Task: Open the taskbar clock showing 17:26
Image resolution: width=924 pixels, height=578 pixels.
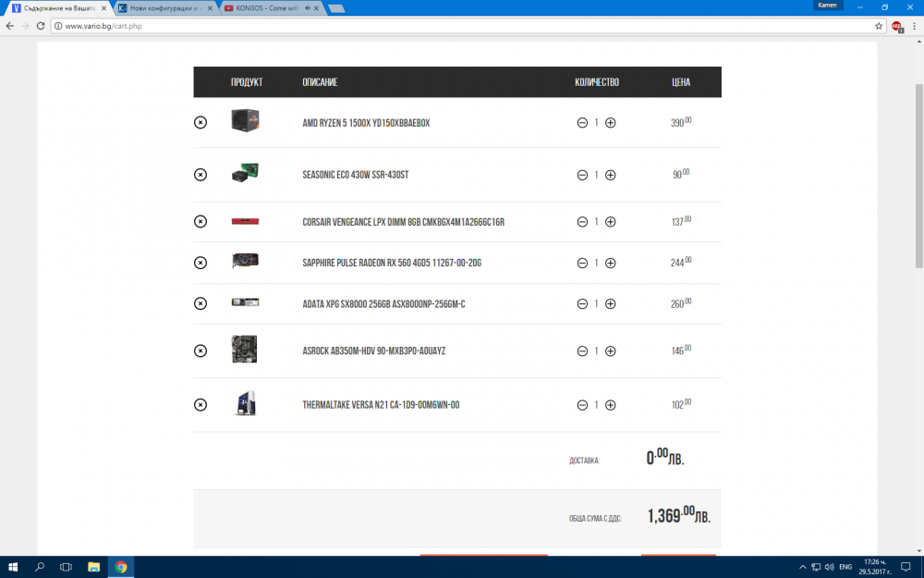Action: [874, 568]
